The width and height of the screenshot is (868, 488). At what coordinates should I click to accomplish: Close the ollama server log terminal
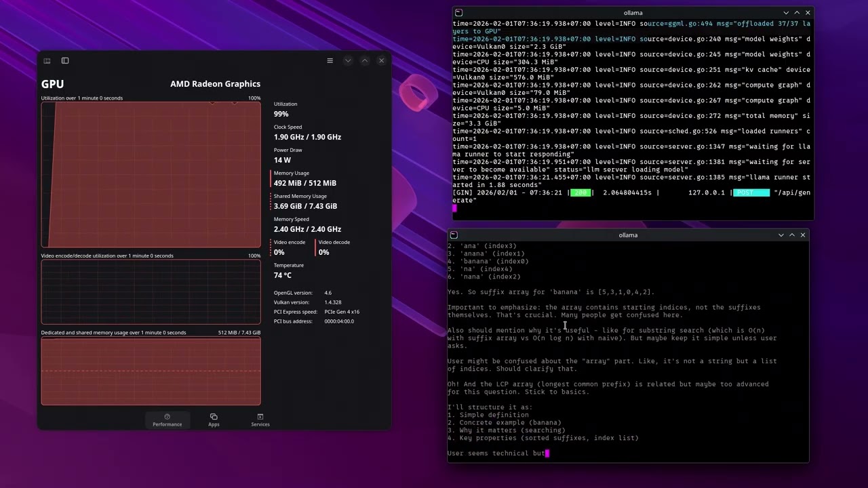pyautogui.click(x=808, y=13)
